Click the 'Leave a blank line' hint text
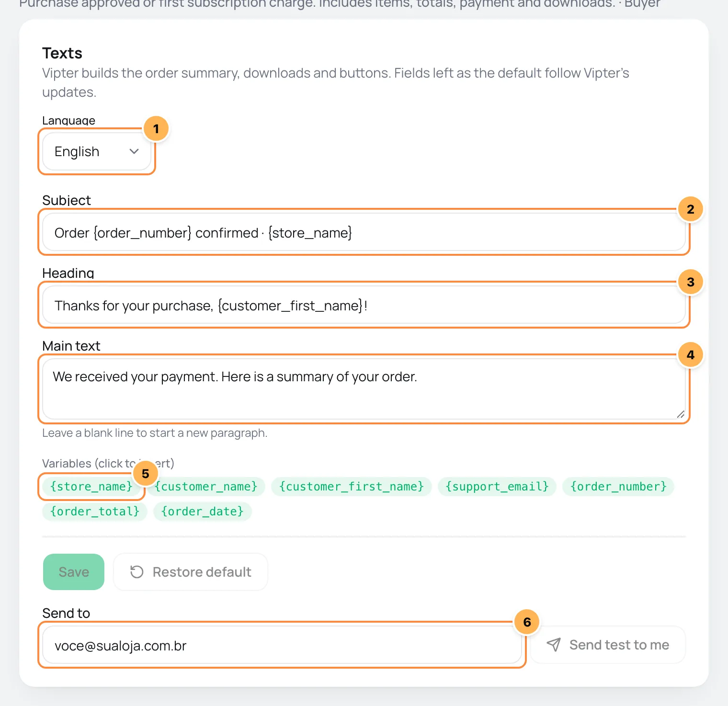This screenshot has height=706, width=728. 155,433
